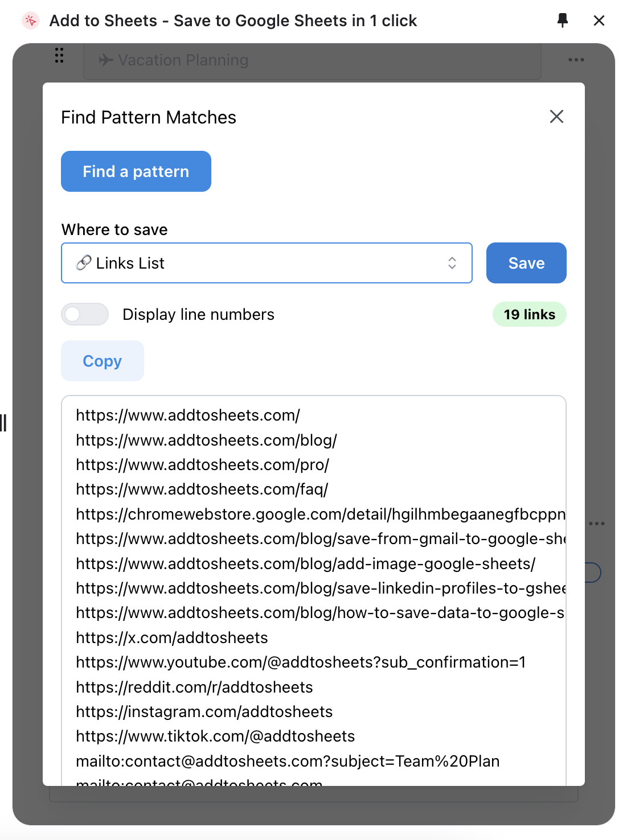Close the Find Pattern Matches dialog

pos(556,117)
